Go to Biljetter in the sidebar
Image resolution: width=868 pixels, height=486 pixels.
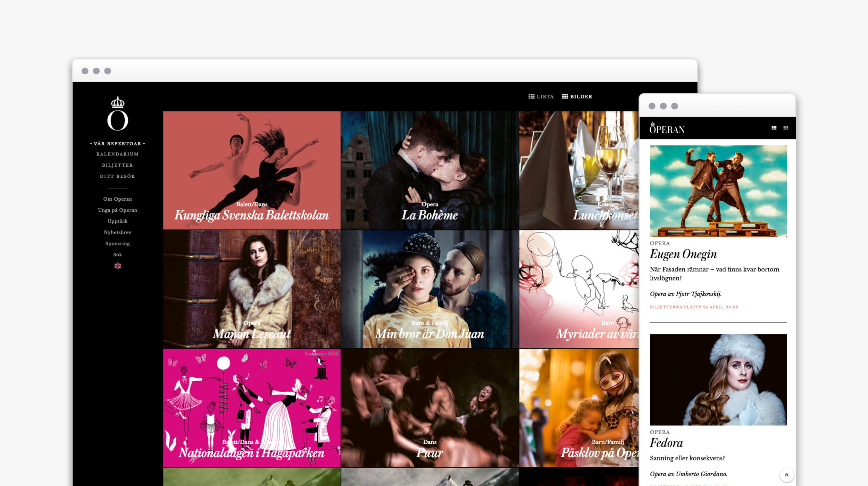point(117,165)
